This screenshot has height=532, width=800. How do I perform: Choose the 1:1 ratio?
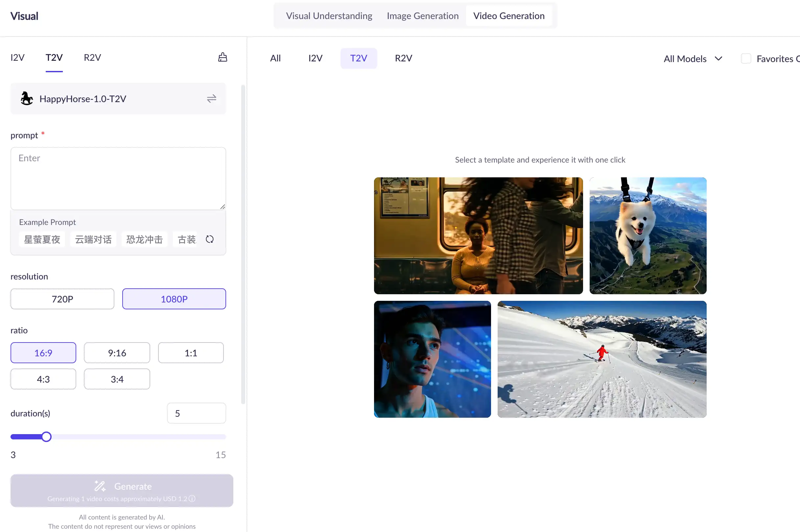point(191,352)
